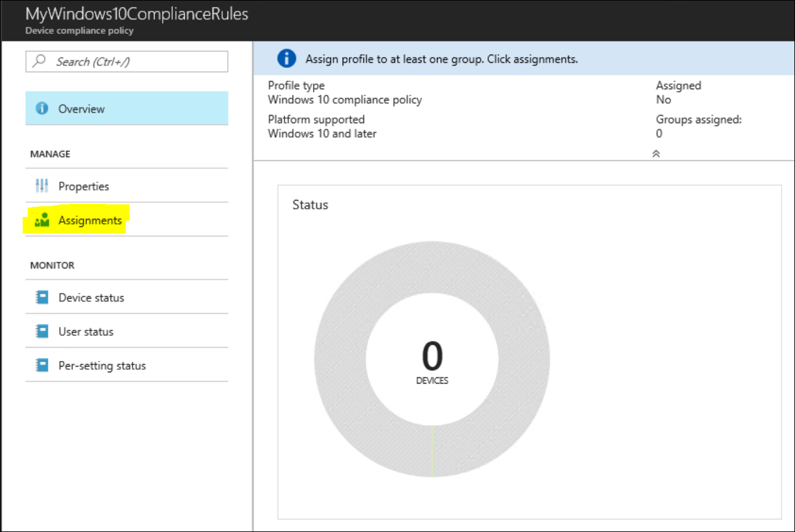Click the Per-setting status notebook icon
The width and height of the screenshot is (795, 532).
click(x=42, y=365)
